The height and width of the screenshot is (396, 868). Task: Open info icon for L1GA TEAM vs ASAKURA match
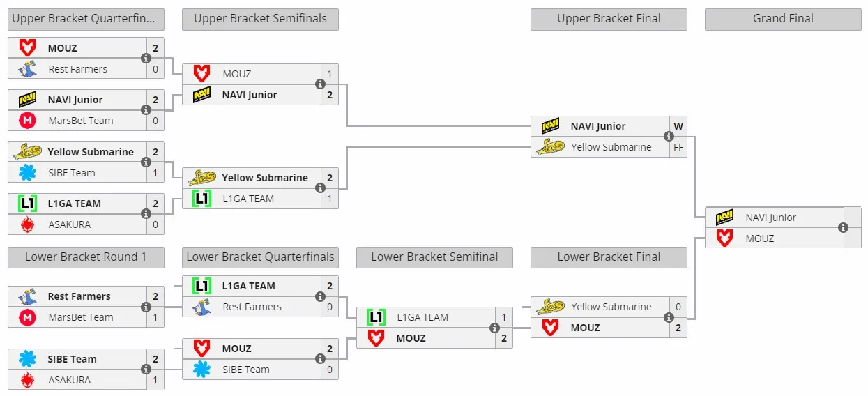[x=146, y=214]
